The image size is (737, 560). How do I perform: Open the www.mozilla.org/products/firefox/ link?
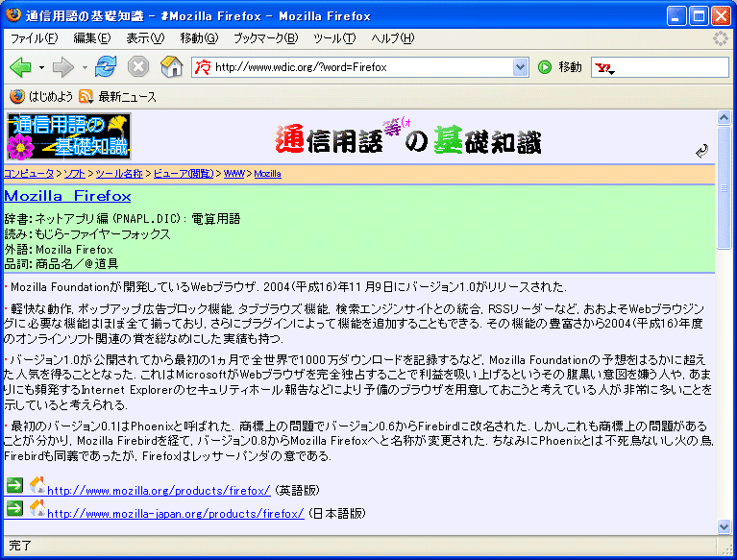(x=159, y=491)
